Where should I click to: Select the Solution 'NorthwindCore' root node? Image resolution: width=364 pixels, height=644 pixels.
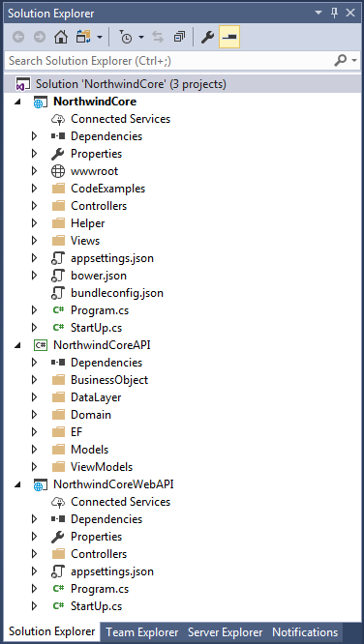[131, 84]
